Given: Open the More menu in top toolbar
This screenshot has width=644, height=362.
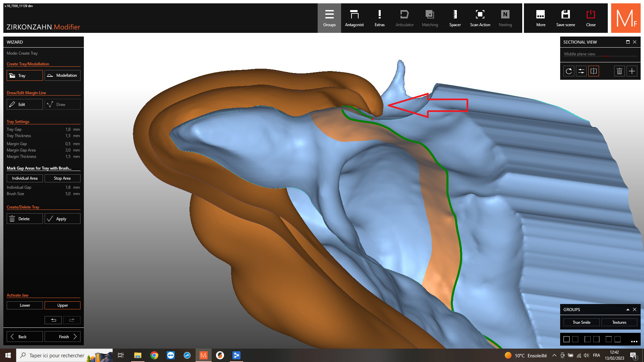Looking at the screenshot, I should 541,18.
